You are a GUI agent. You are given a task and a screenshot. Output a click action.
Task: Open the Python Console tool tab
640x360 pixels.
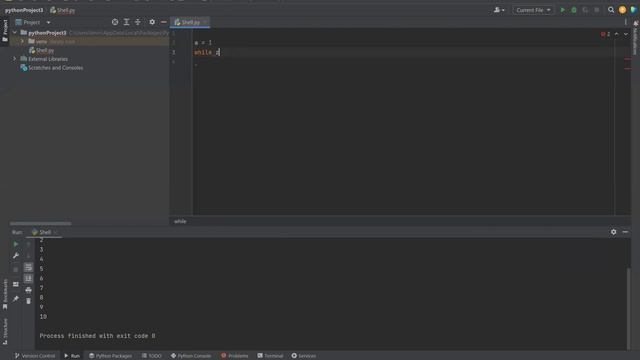(191, 356)
